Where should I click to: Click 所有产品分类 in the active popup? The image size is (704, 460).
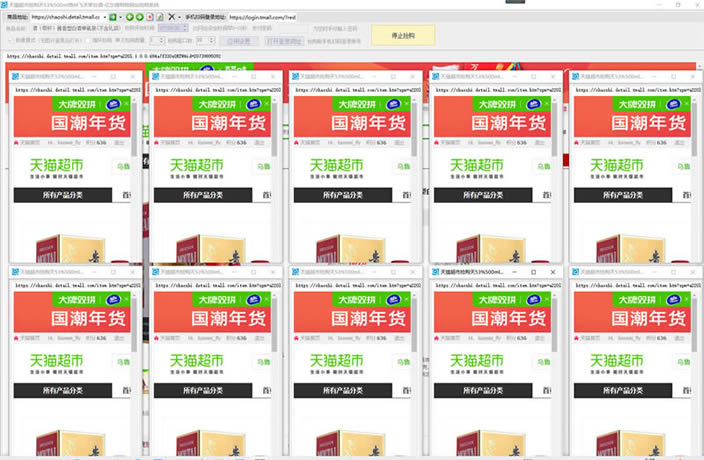coord(483,390)
